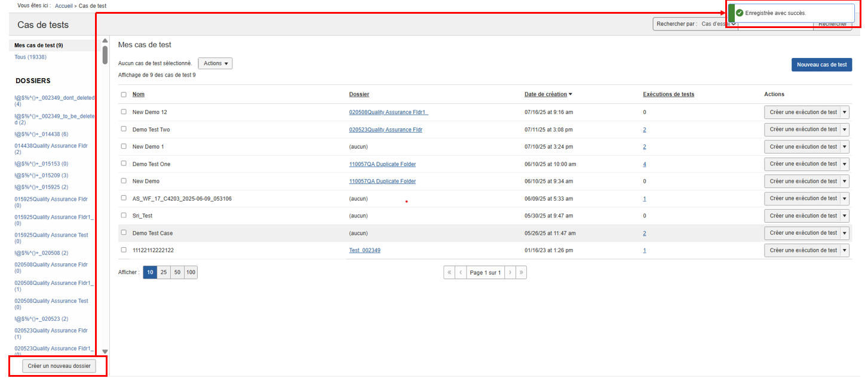The width and height of the screenshot is (868, 378).
Task: Click the previous page arrow icon
Action: pyautogui.click(x=461, y=272)
